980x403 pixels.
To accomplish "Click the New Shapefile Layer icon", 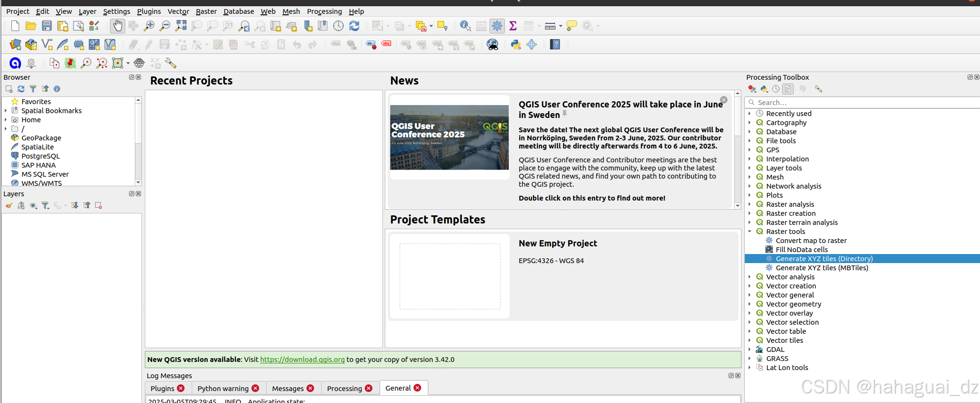I will point(47,44).
